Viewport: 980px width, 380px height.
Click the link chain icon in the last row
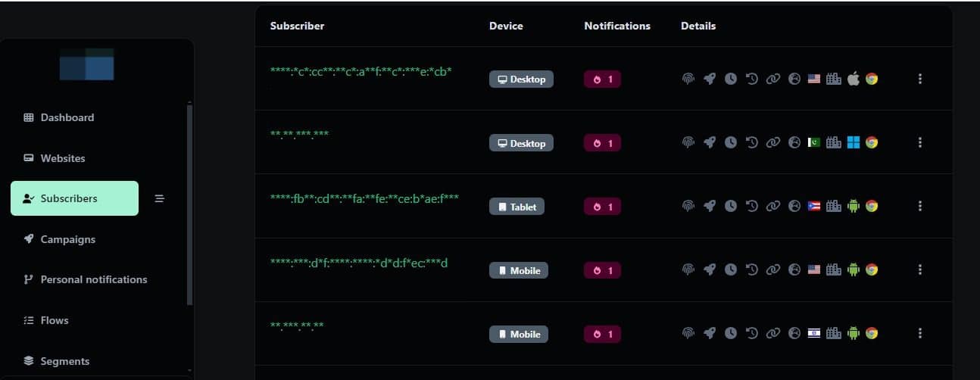(772, 333)
